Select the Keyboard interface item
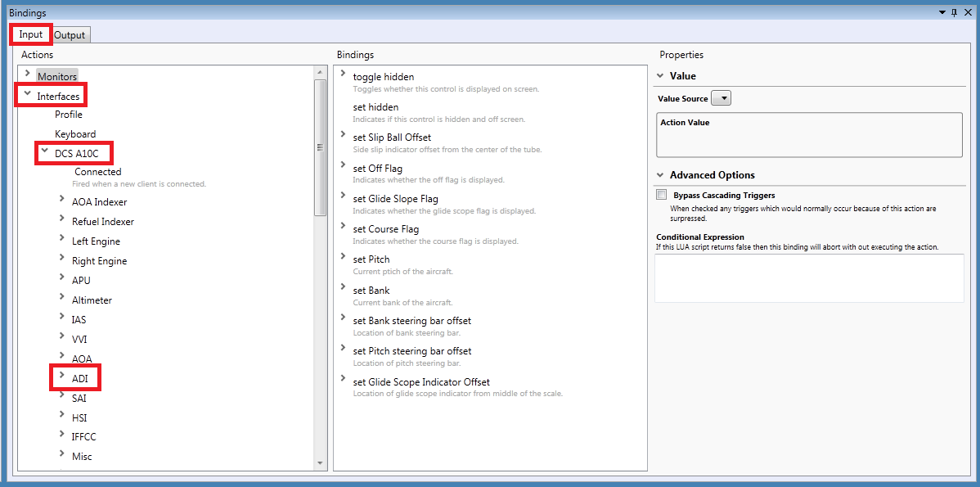The image size is (980, 487). [75, 134]
